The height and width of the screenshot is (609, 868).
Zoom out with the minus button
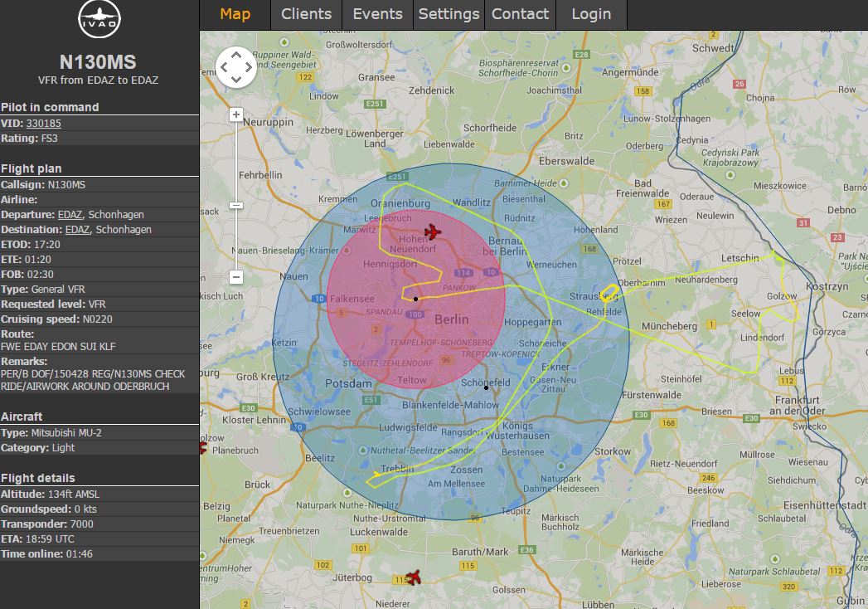pyautogui.click(x=236, y=276)
